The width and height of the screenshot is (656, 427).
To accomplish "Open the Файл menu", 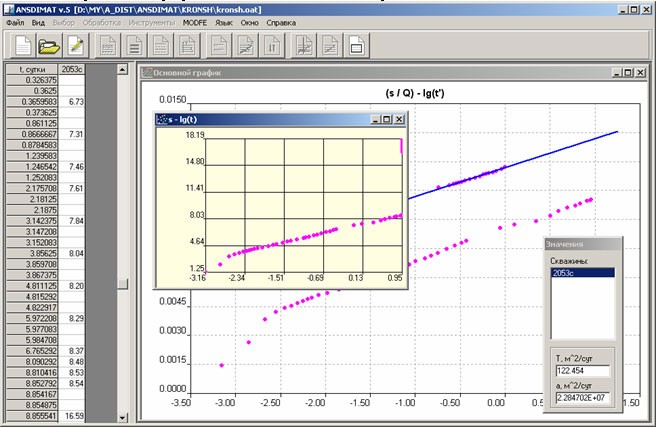I will tap(16, 21).
